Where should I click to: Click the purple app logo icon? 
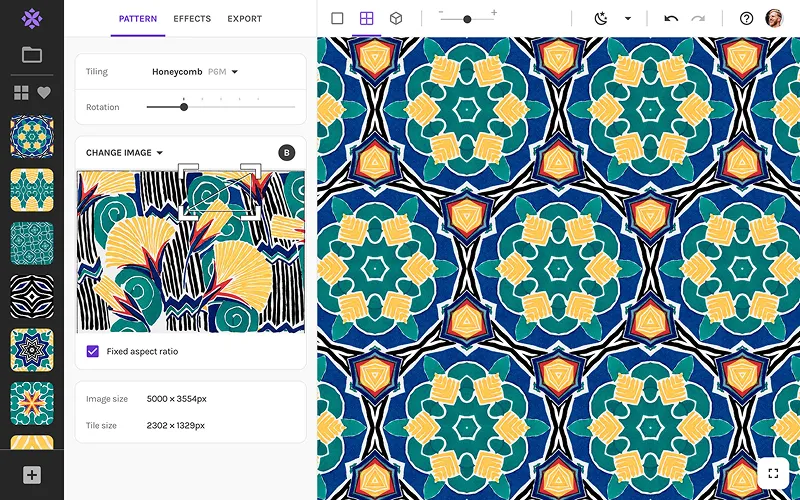(x=32, y=18)
